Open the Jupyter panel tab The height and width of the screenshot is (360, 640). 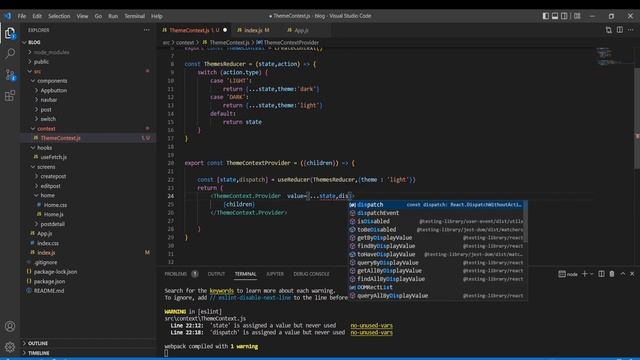click(x=275, y=274)
